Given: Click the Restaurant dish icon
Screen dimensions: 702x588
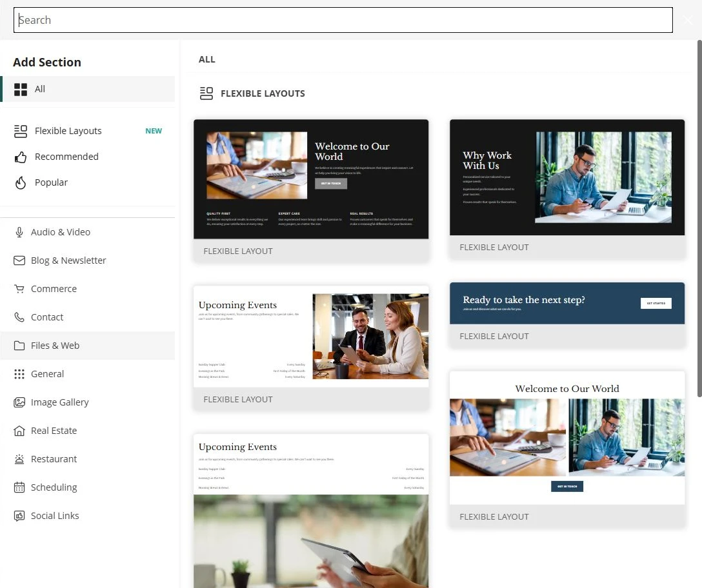Looking at the screenshot, I should [x=19, y=459].
